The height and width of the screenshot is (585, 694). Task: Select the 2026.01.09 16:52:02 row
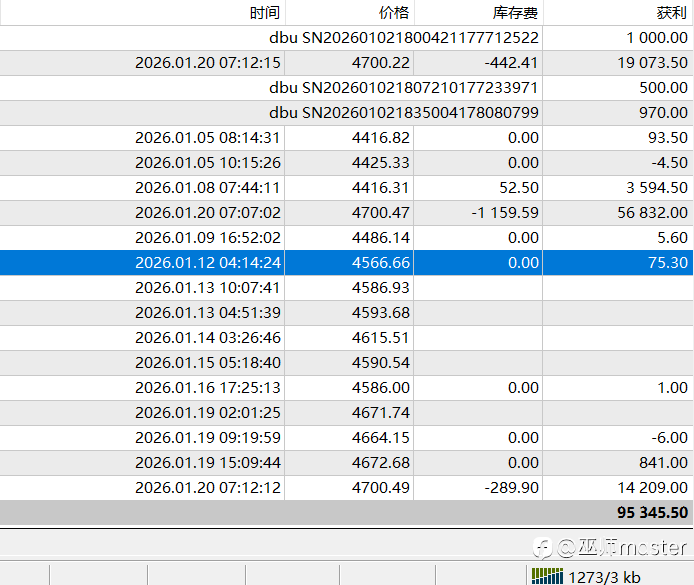click(x=347, y=238)
